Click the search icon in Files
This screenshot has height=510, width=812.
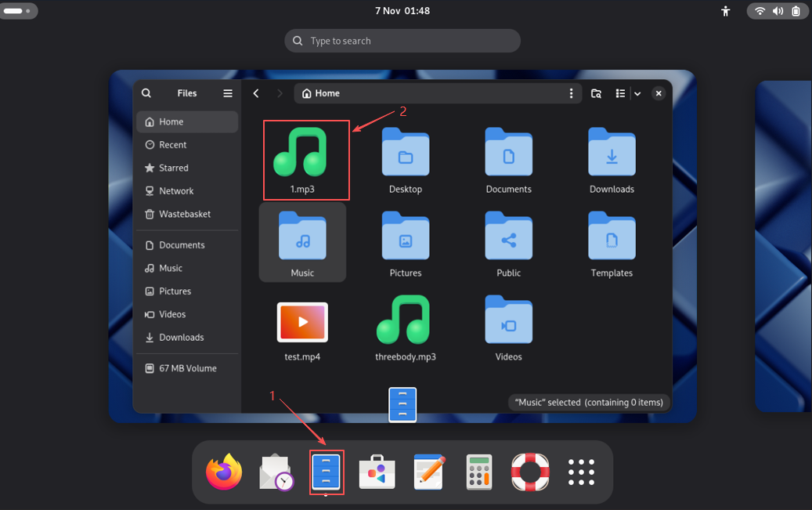point(146,93)
